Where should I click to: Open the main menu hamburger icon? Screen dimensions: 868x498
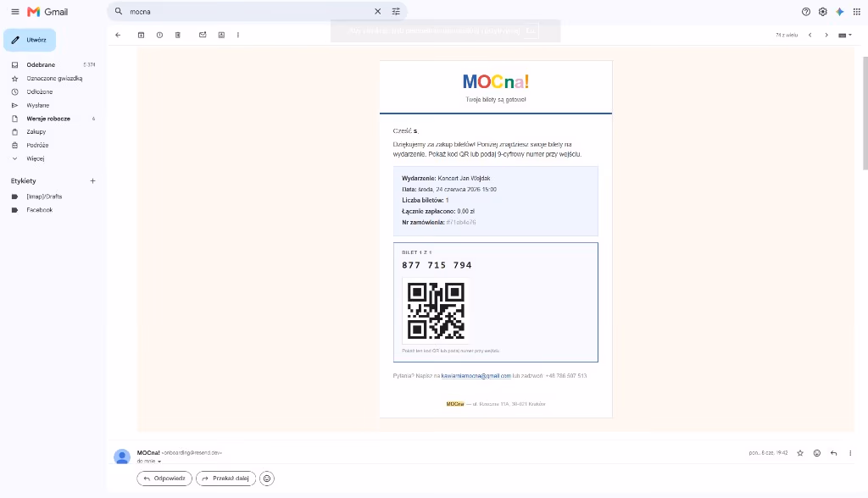tap(15, 12)
